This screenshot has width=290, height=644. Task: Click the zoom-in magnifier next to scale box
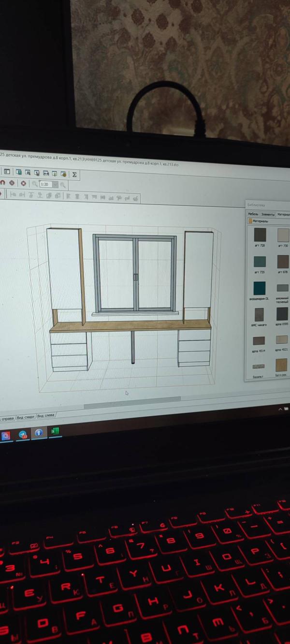click(63, 185)
